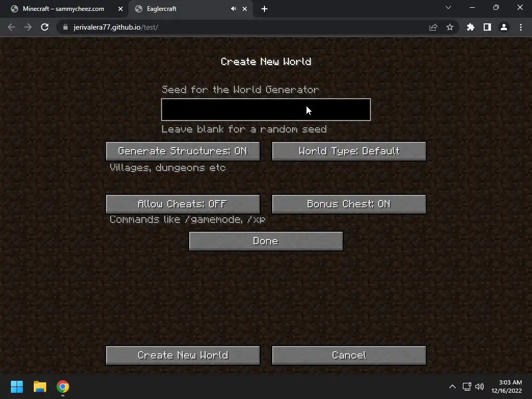Switch to Minecraft – sammycheez.com tab
The height and width of the screenshot is (399, 532).
63,9
